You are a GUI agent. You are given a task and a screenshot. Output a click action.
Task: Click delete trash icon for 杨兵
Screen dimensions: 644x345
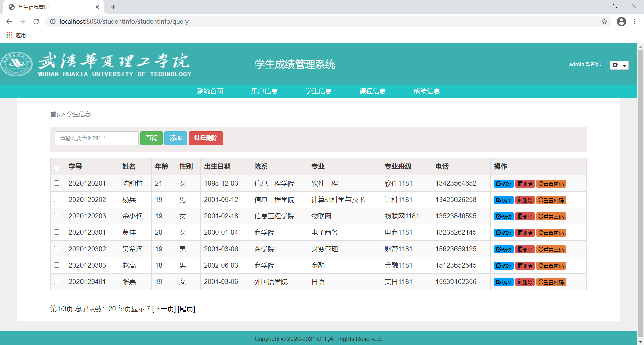coord(520,200)
